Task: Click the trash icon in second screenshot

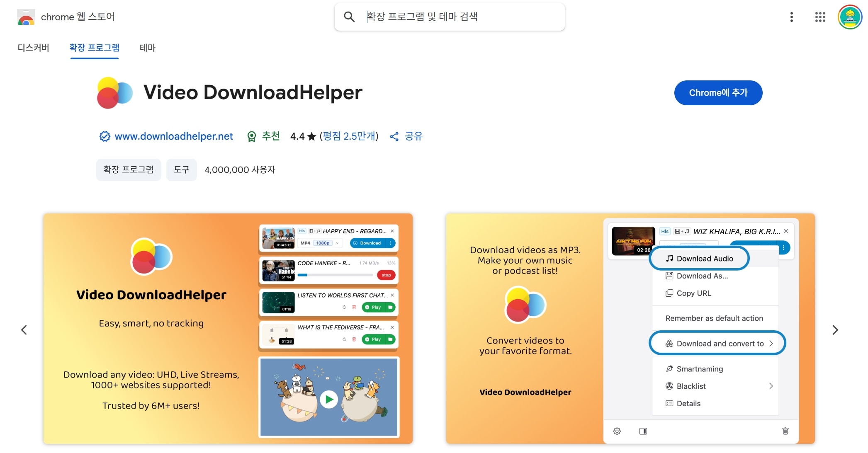Action: point(785,431)
